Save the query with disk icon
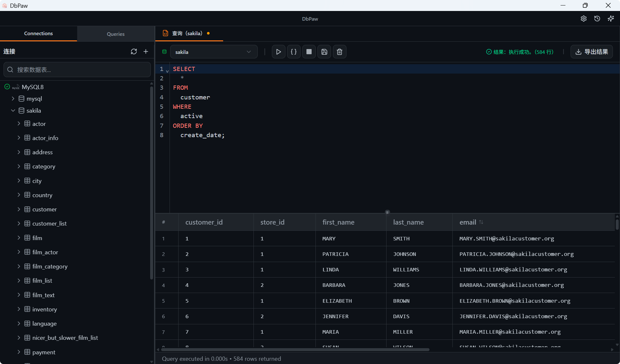 [324, 52]
